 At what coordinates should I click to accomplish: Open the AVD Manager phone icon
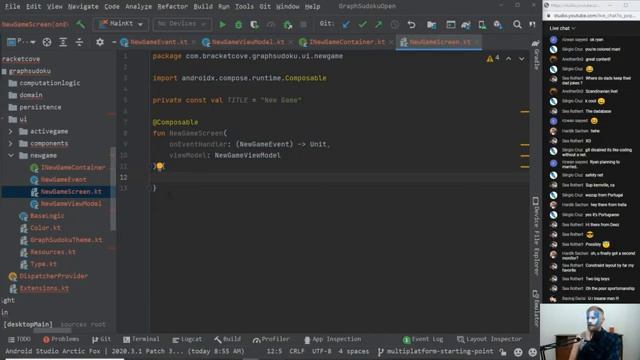[x=482, y=25]
